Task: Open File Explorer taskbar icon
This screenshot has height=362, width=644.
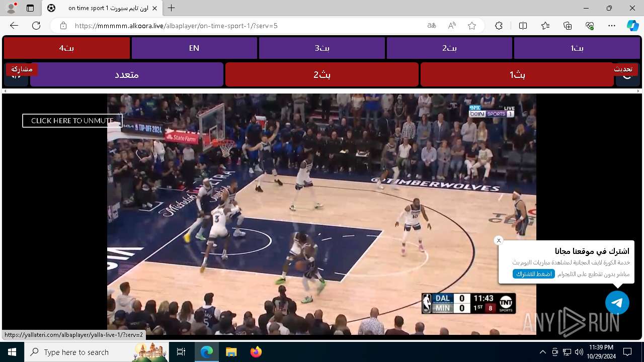Action: coord(231,352)
